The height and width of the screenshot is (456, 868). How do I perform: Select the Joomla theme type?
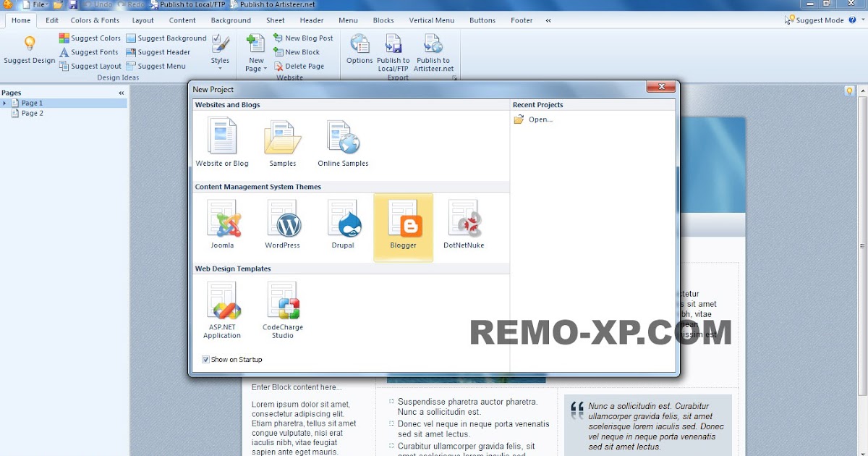point(223,224)
